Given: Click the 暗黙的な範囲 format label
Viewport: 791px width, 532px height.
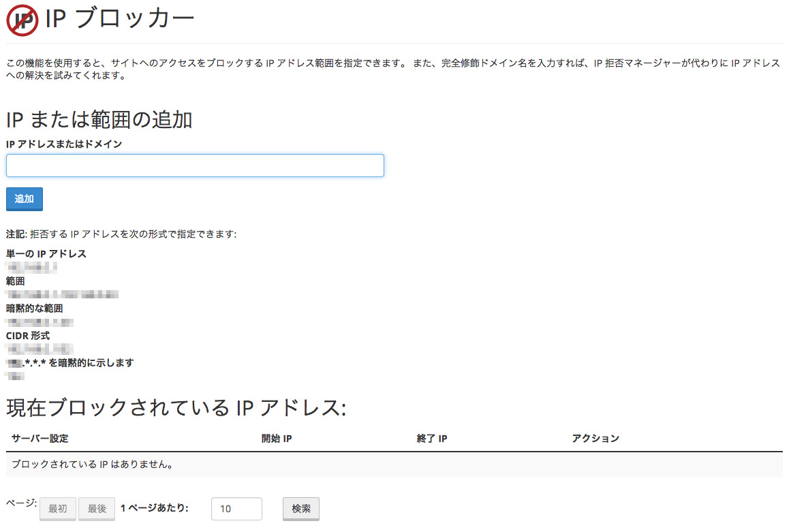Looking at the screenshot, I should click(x=35, y=308).
